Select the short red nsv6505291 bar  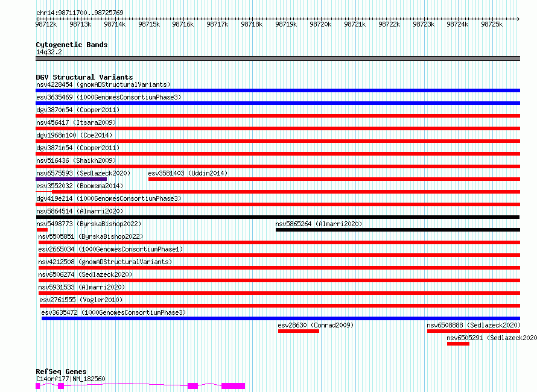click(x=458, y=344)
